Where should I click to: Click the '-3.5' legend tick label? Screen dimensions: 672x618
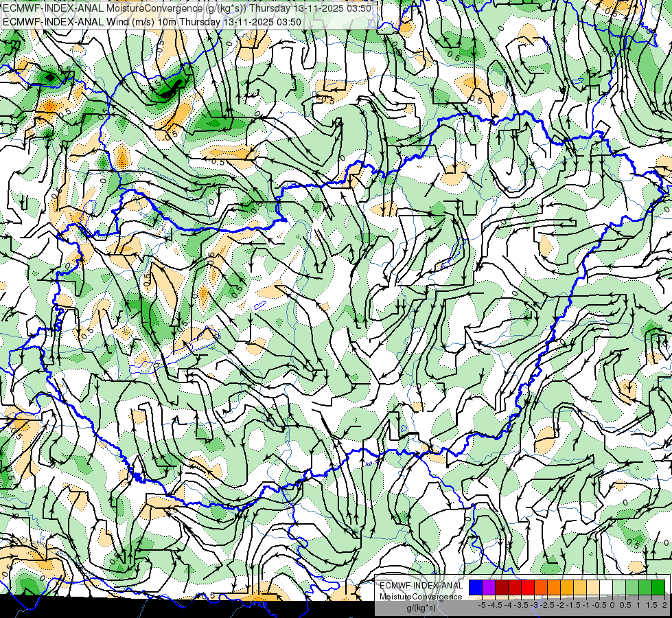(521, 605)
